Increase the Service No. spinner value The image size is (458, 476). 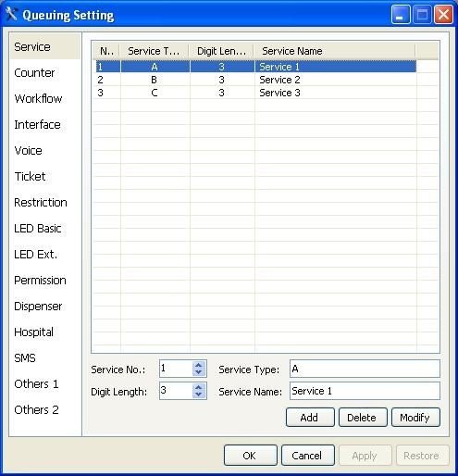coord(199,365)
